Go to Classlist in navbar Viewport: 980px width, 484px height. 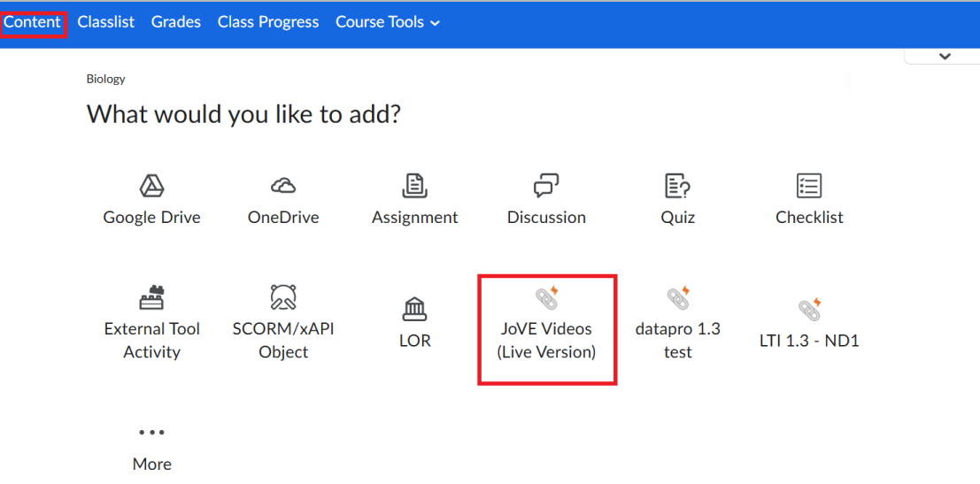[106, 22]
